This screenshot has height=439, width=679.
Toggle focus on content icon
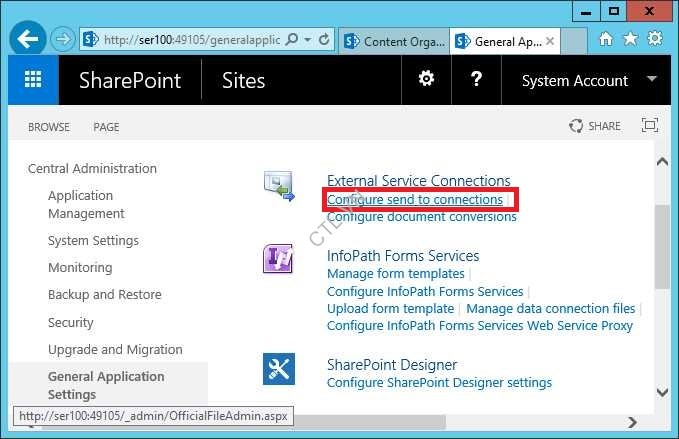tap(650, 126)
